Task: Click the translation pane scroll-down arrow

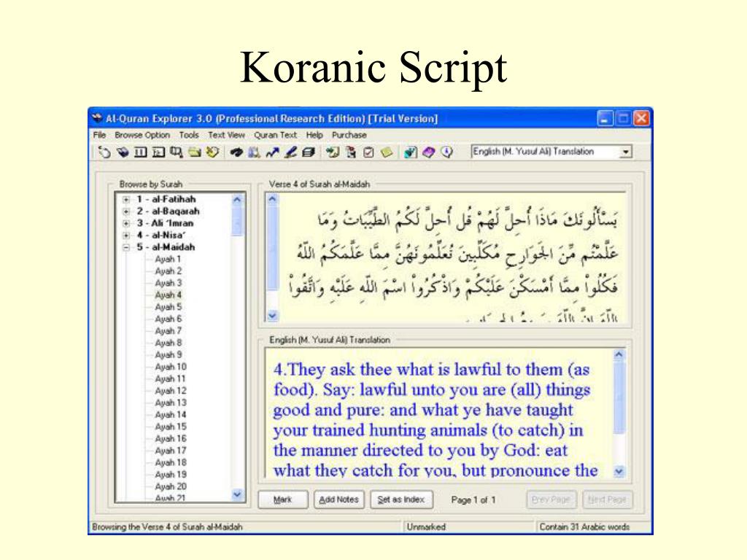Action: pyautogui.click(x=619, y=472)
